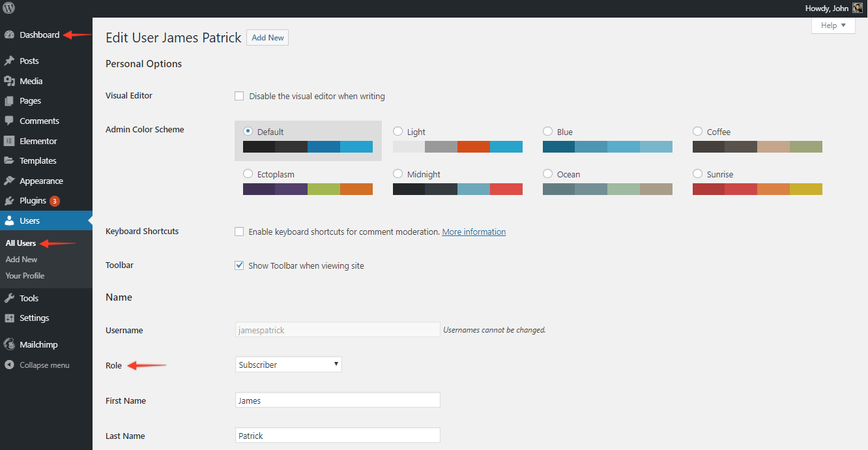
Task: Go to Your Profile submenu item
Action: [x=25, y=276]
